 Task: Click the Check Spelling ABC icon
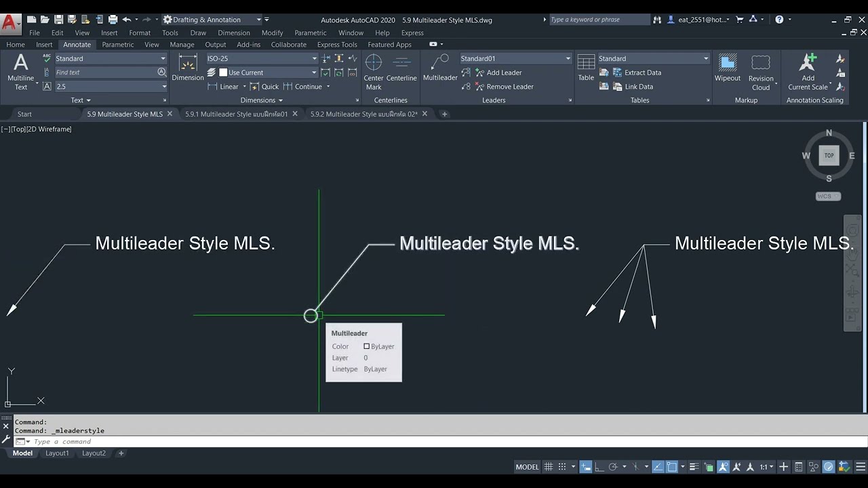pyautogui.click(x=47, y=58)
